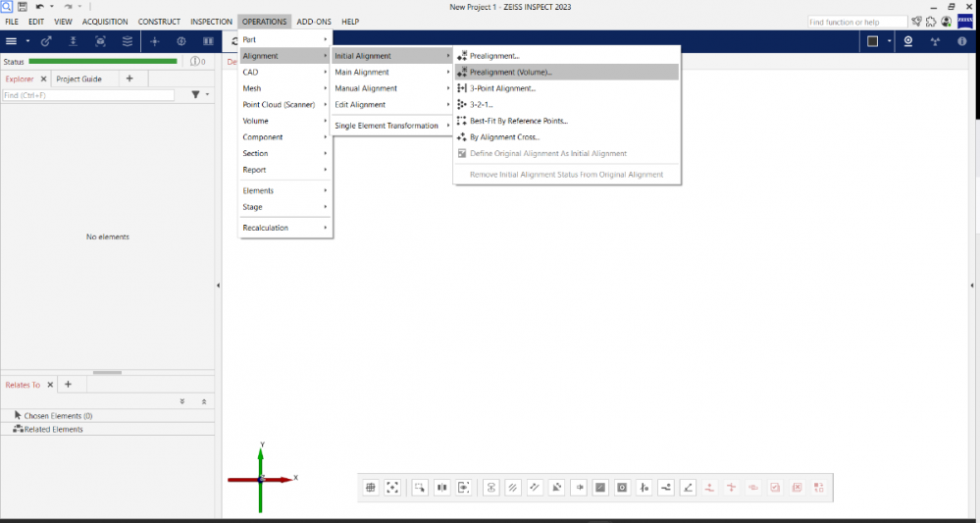980x523 pixels.
Task: Collapse all with double-up chevron in Relates To
Action: [x=204, y=401]
